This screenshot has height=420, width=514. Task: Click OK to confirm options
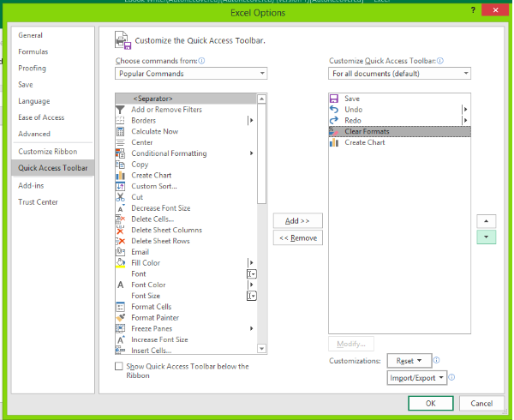tap(431, 403)
